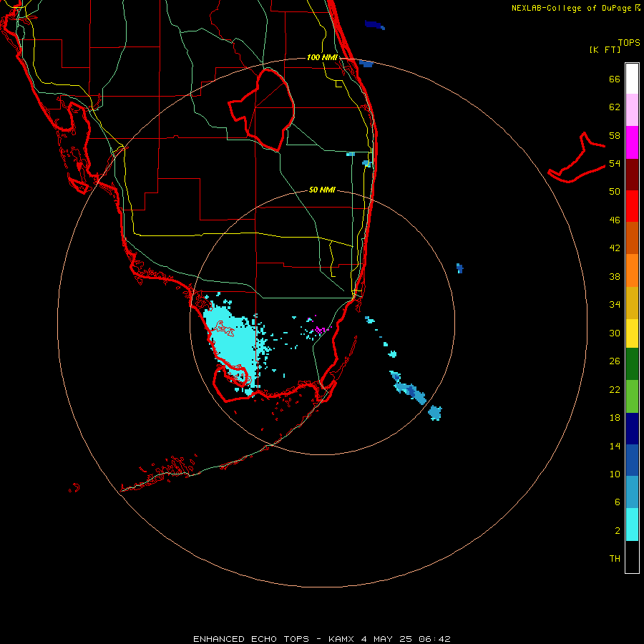Click the 'NEXLAB-College of DuPage' credit text
Viewport: 644px width, 644px height.
[x=571, y=8]
